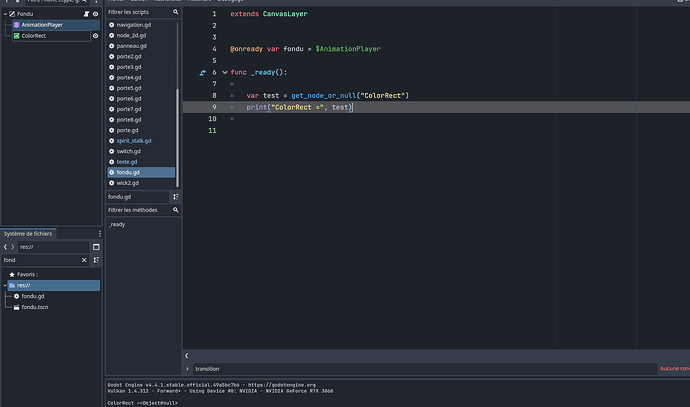Toggle alphabetical sorting of methods list
Viewport: 690px width, 407px height.
click(176, 197)
